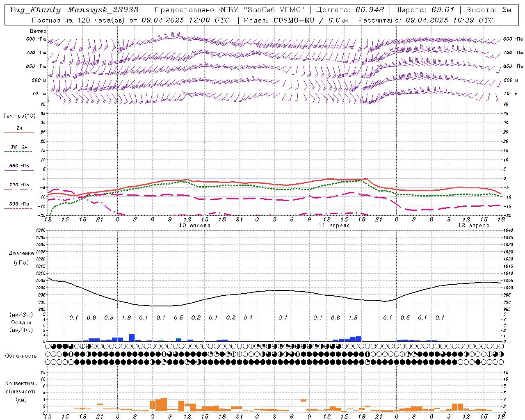The height and width of the screenshot is (420, 525).
Task: Click the Высота: 2м field
Action: [x=488, y=10]
